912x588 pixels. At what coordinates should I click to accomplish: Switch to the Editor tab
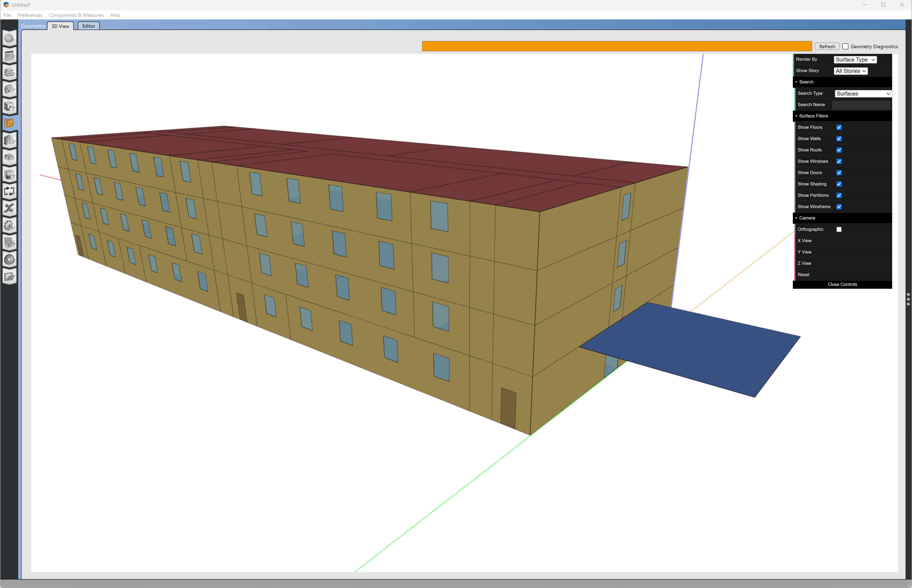[89, 26]
